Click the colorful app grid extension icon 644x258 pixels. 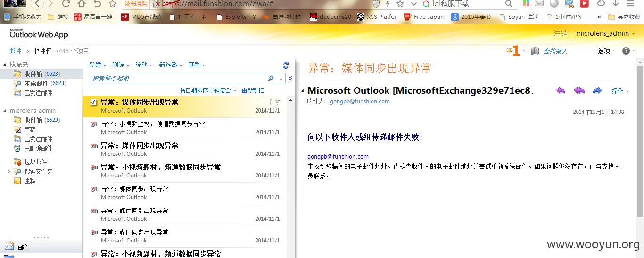526,3
